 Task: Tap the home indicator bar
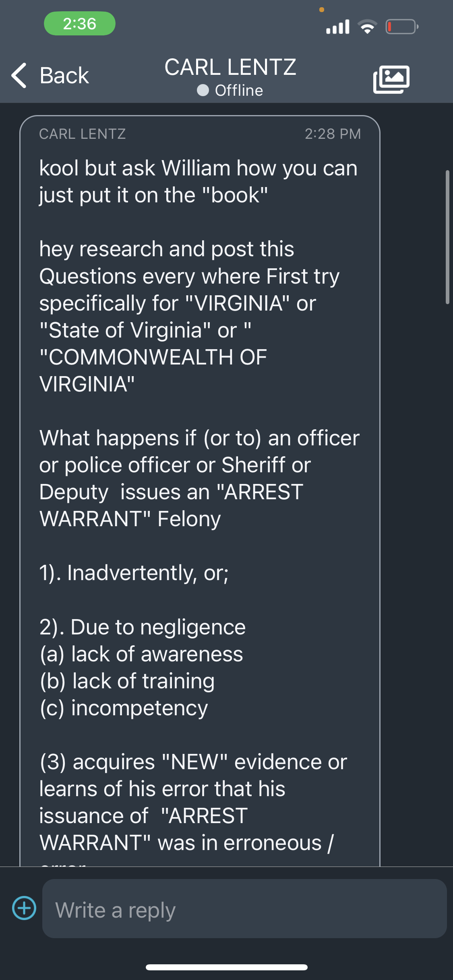point(227,967)
